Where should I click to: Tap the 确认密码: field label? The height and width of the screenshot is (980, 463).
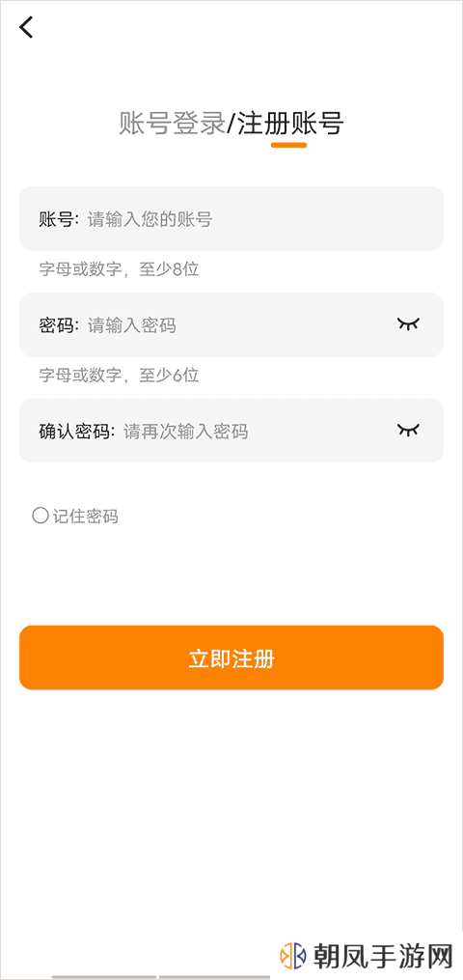77,432
